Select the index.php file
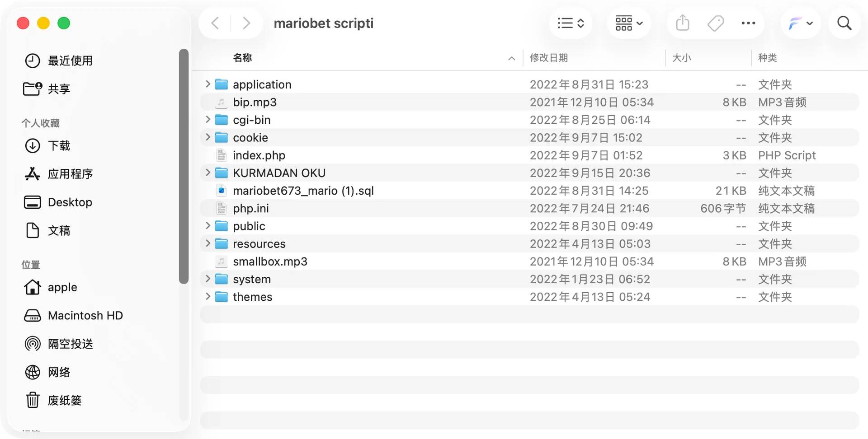Image resolution: width=868 pixels, height=439 pixels. click(x=529, y=155)
